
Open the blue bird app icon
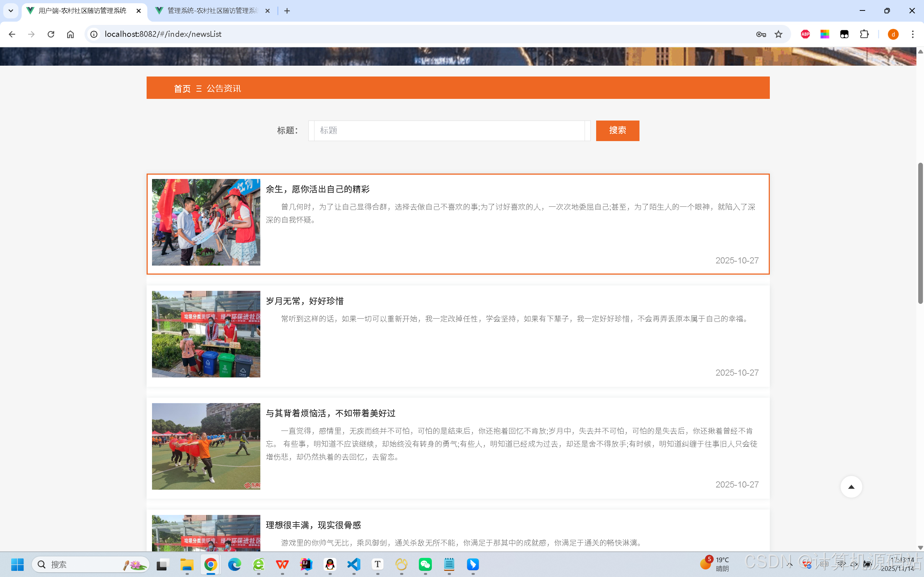tap(473, 564)
